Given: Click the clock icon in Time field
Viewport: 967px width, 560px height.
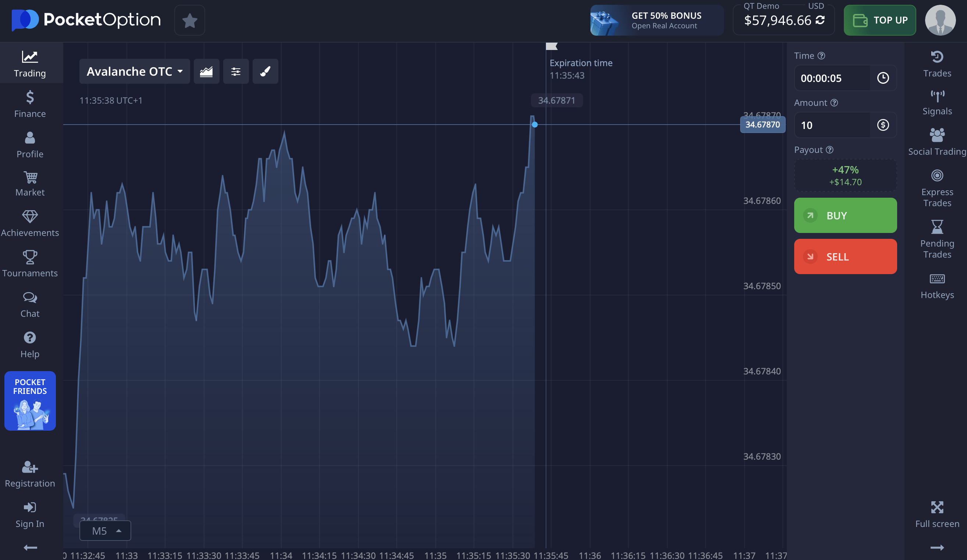Looking at the screenshot, I should 882,78.
